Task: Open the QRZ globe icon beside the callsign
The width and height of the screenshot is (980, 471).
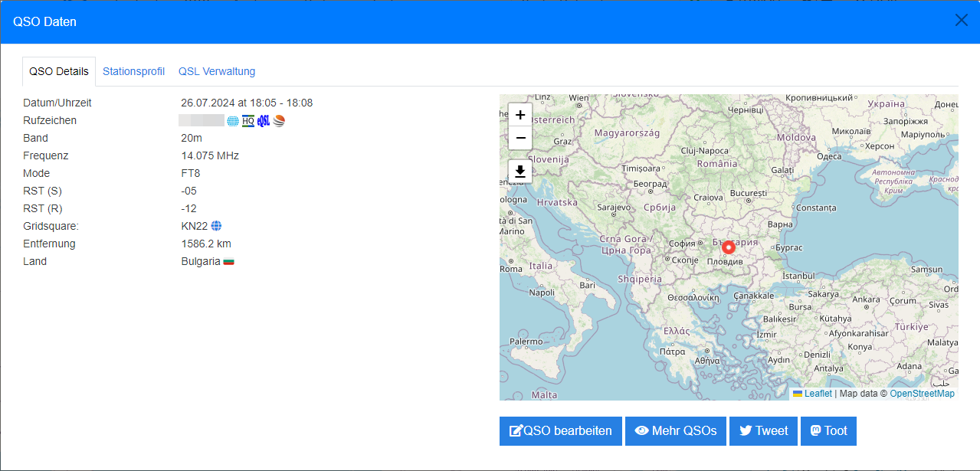Action: pos(233,121)
